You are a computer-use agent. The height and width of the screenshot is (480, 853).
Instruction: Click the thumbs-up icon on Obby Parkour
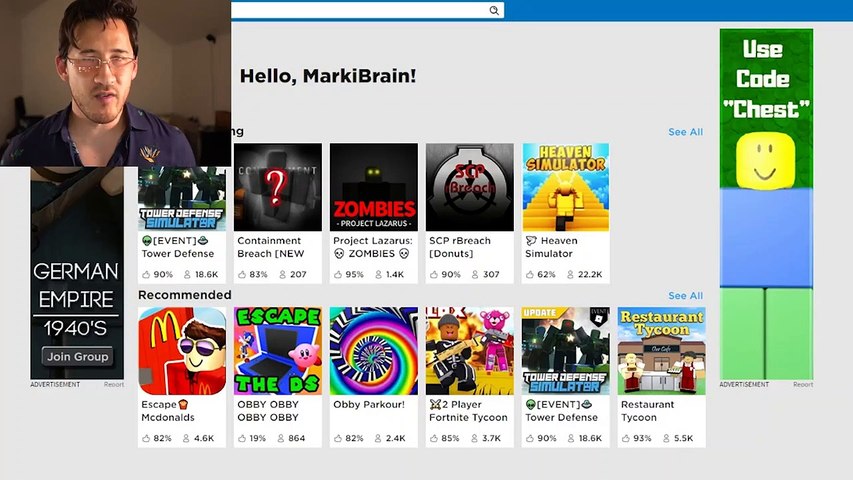(338, 438)
